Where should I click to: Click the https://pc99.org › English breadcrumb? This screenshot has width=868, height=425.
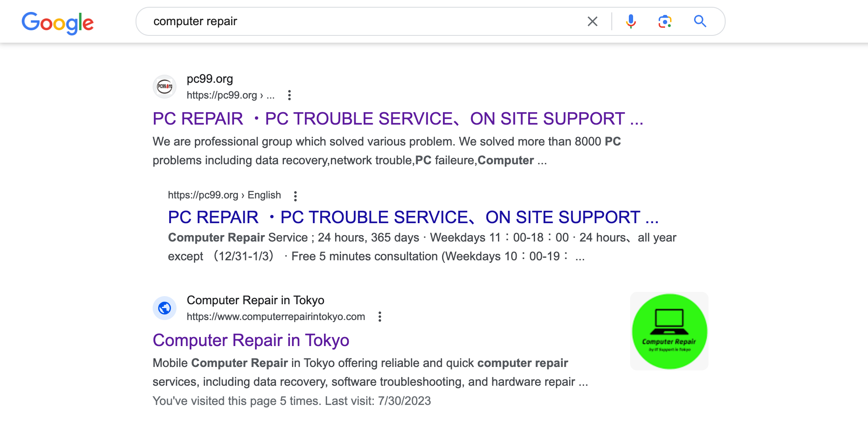224,195
